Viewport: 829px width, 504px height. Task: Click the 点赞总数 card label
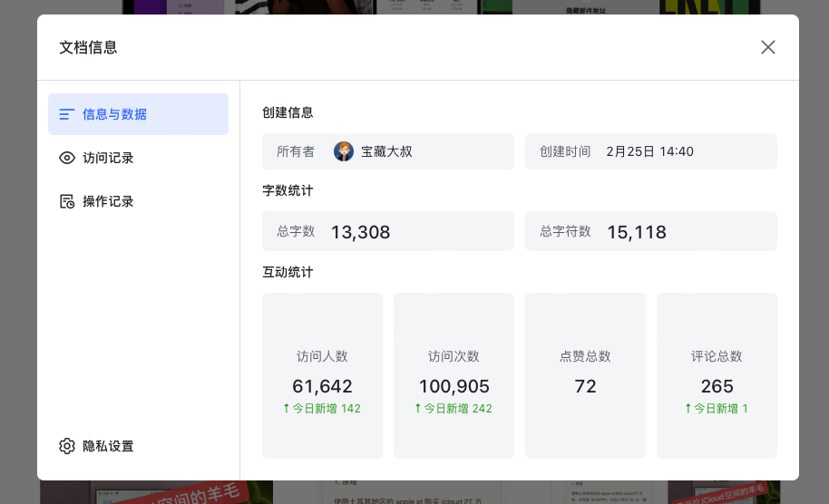click(585, 356)
